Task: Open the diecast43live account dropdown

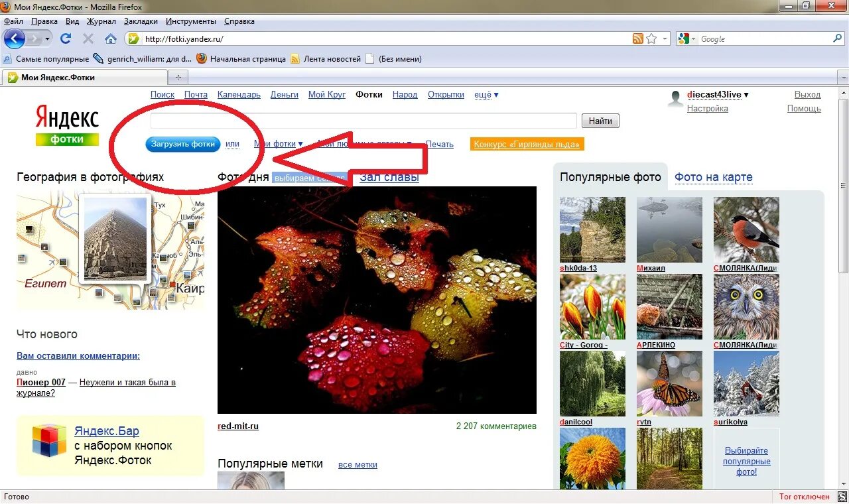Action: 718,94
